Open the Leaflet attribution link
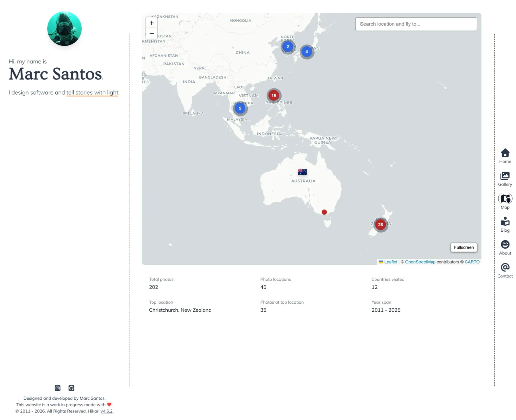Image resolution: width=516 pixels, height=420 pixels. click(391, 262)
